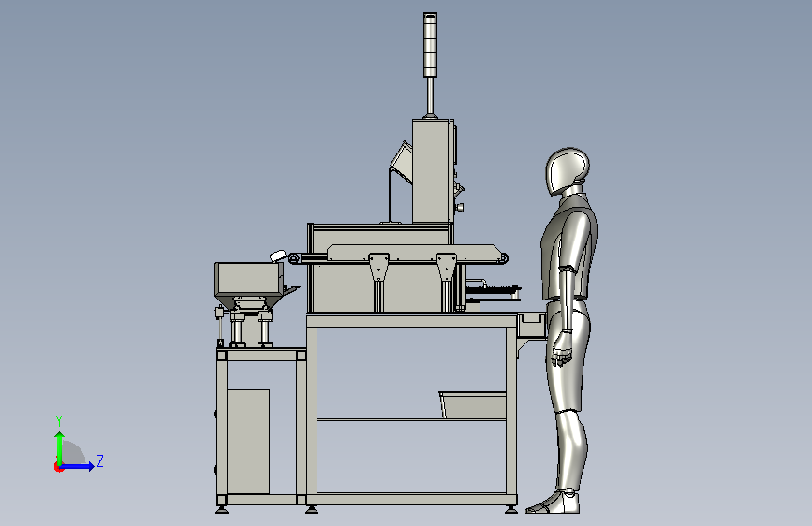Select the collection tray under the main table
812x526 pixels.
pos(473,404)
